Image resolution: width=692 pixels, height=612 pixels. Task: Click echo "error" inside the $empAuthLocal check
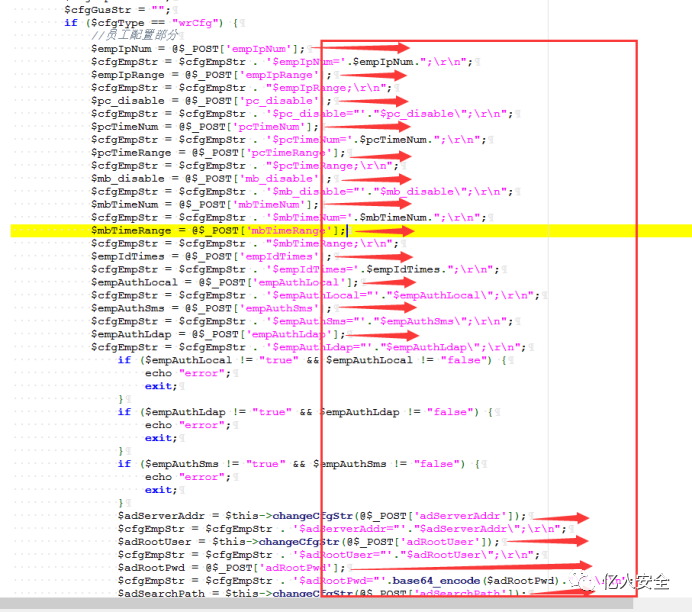[188, 373]
